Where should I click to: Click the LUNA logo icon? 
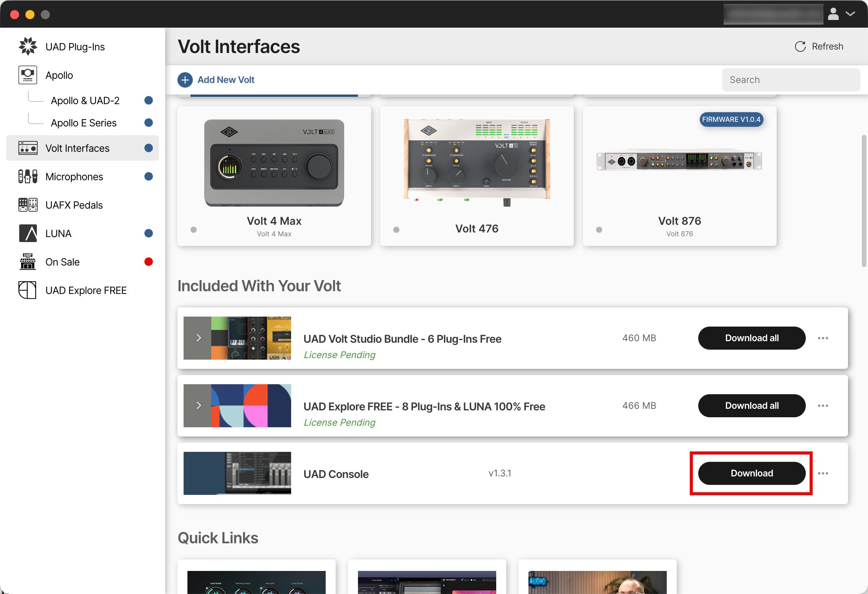tap(28, 233)
